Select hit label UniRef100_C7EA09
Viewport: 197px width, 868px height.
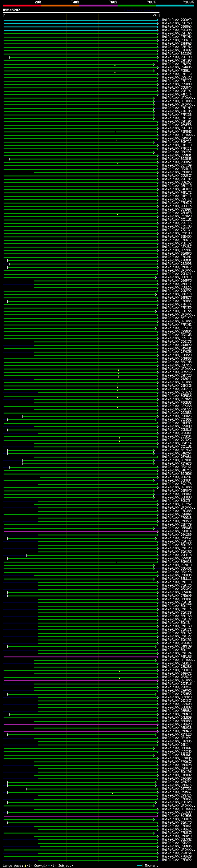click(x=176, y=595)
